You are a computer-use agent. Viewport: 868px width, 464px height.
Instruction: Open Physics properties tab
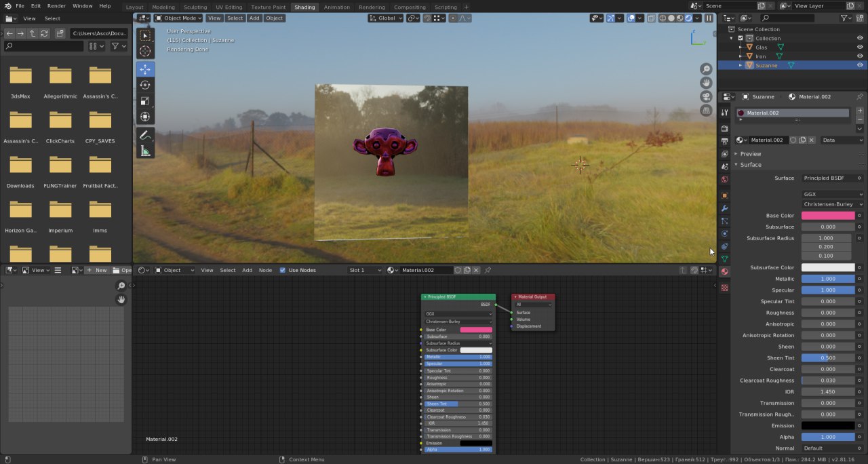(x=725, y=233)
